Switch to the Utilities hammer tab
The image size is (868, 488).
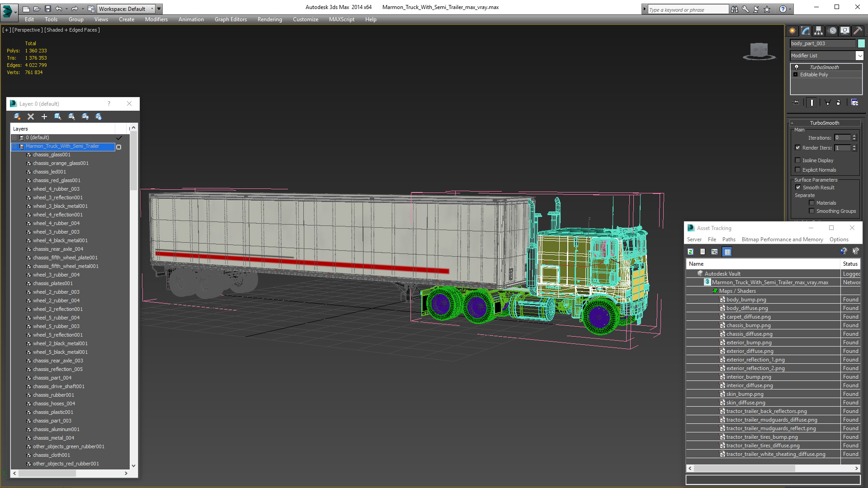pos(858,31)
